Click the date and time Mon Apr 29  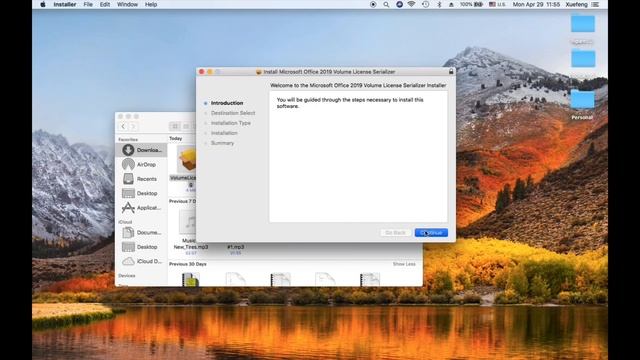click(536, 4)
